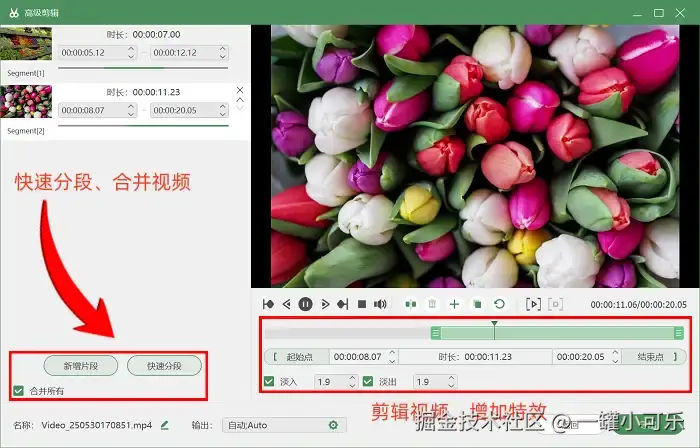The image size is (700, 448).
Task: Jump to segment start playback icon
Action: [268, 304]
